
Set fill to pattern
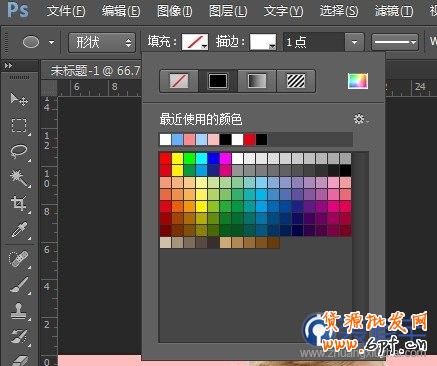[x=296, y=81]
